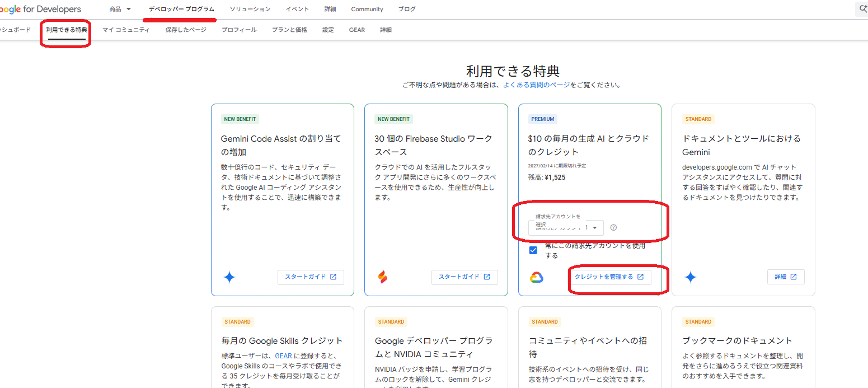Image resolution: width=868 pixels, height=388 pixels.
Task: Open the 請求先アカウント selection dropdown
Action: (x=565, y=227)
